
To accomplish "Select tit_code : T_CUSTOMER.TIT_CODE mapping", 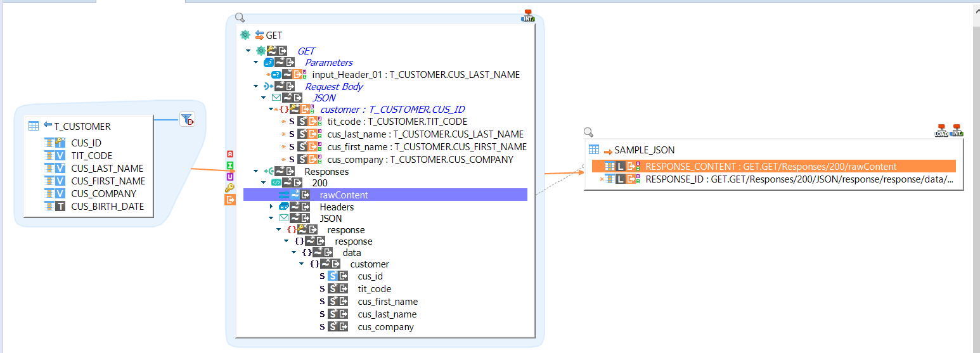I will 397,121.
